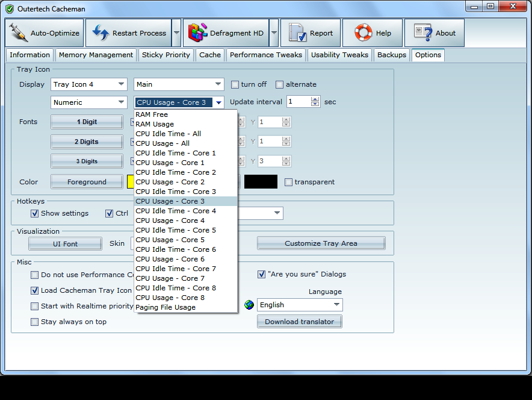The width and height of the screenshot is (532, 400).
Task: Switch to the Information tab
Action: [29, 55]
